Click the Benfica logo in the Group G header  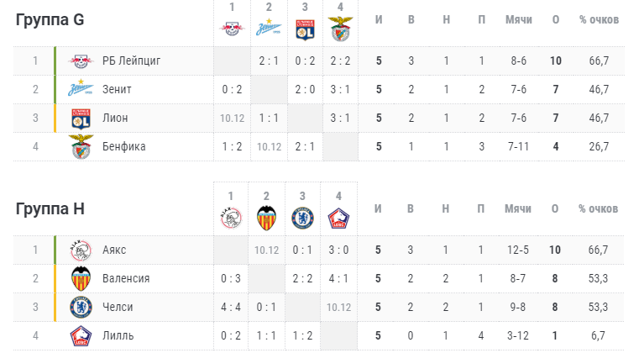point(341,29)
